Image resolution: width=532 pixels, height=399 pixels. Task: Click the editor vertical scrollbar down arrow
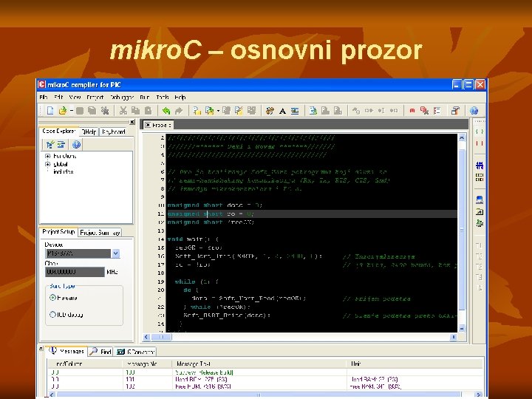(x=462, y=328)
